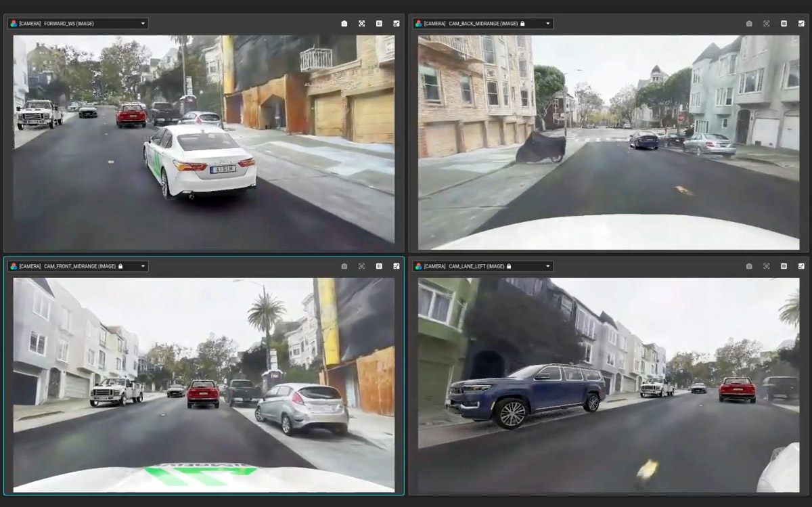Open the CAM_FRONT_MIDRANGE camera source dropdown

coord(78,267)
